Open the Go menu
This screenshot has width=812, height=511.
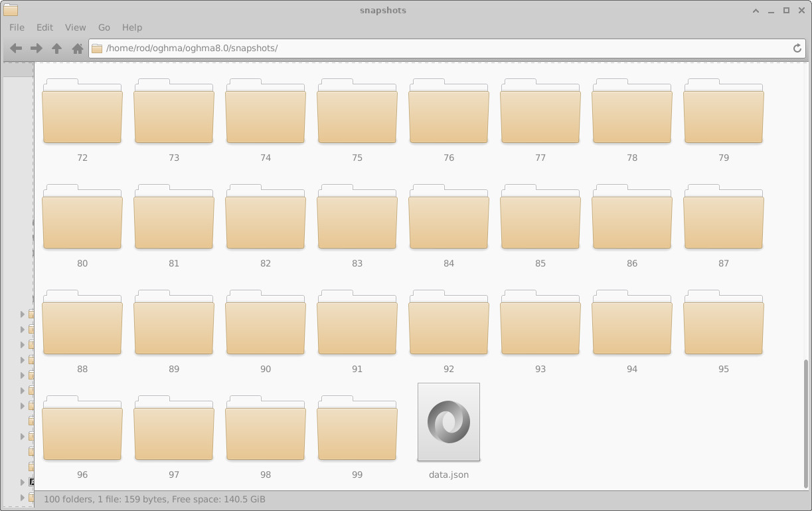click(x=104, y=27)
